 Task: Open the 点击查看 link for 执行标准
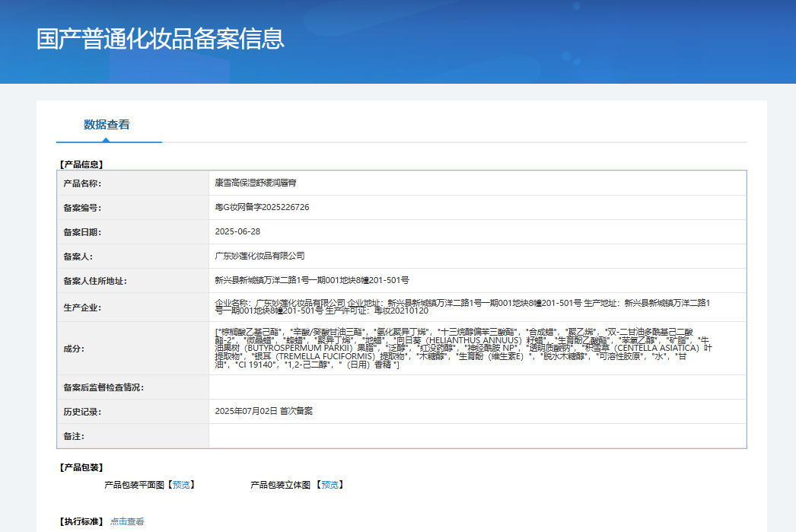127,522
